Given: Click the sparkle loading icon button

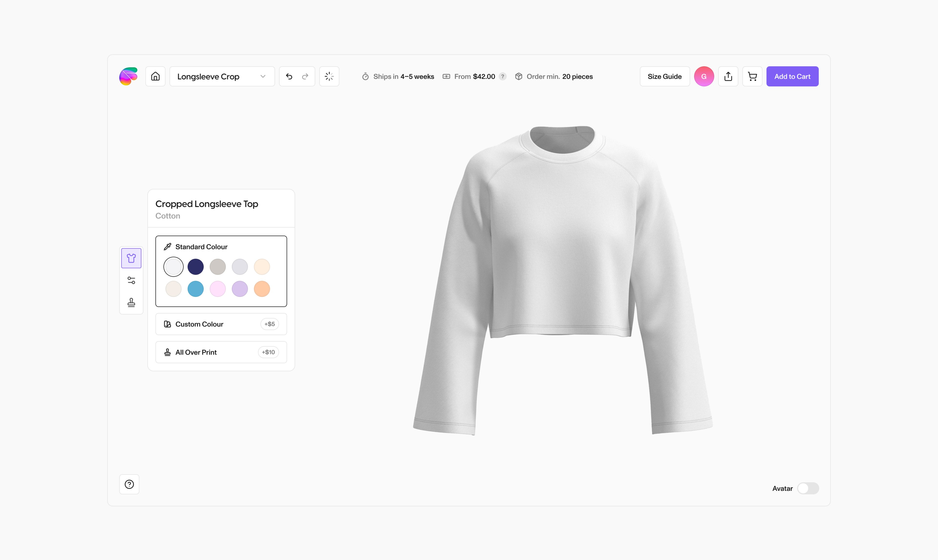Looking at the screenshot, I should coord(329,76).
